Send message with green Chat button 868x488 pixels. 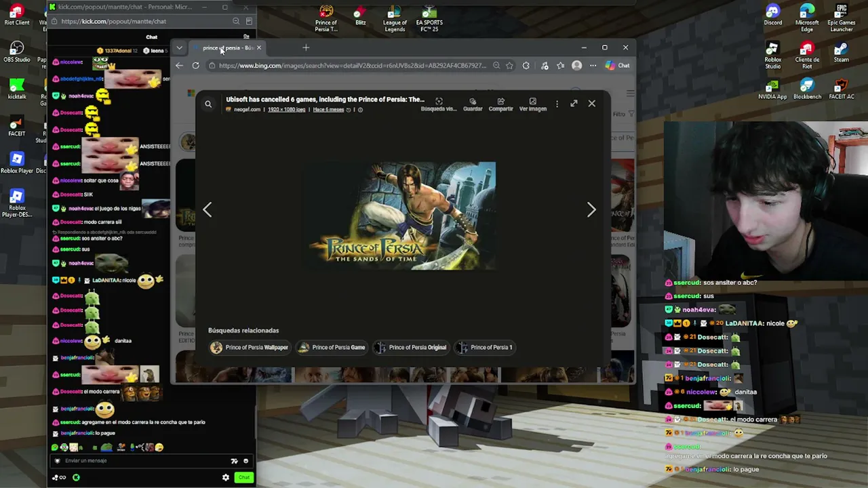click(x=243, y=478)
